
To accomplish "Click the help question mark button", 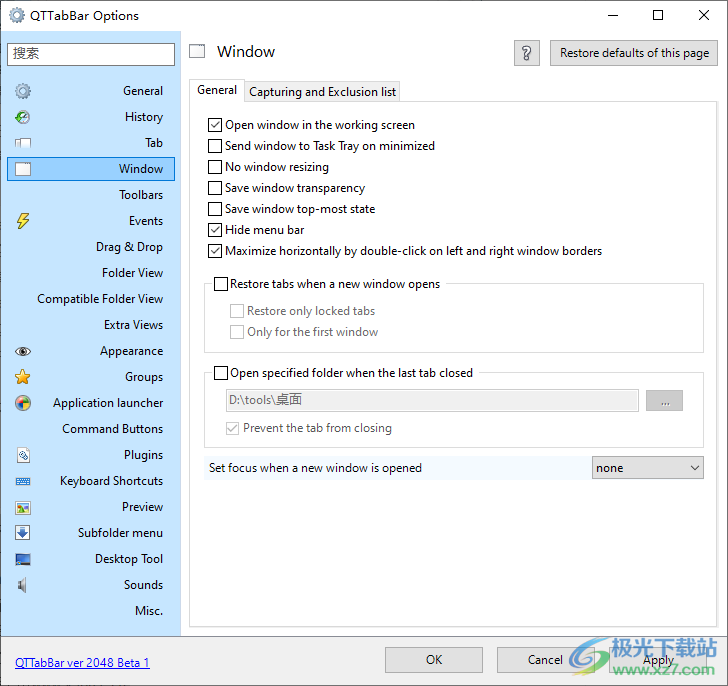I will pos(526,53).
